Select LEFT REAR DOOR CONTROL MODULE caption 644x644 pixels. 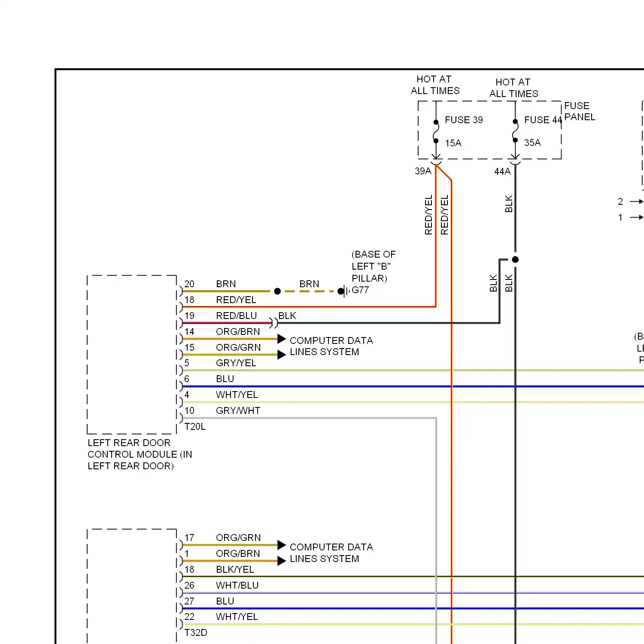(x=140, y=454)
